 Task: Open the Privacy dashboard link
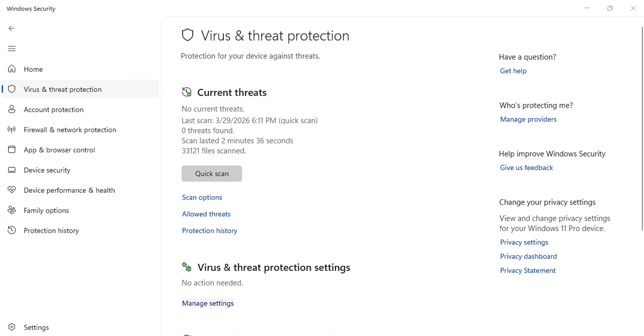tap(528, 256)
